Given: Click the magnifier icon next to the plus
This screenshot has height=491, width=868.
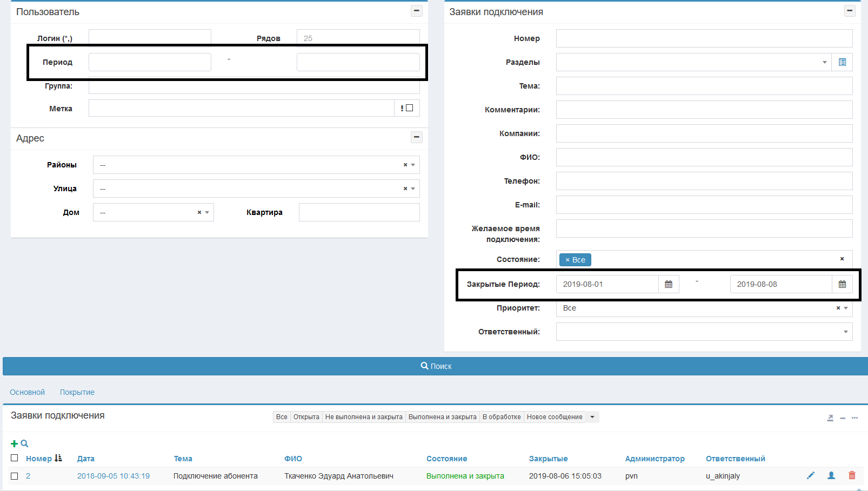Looking at the screenshot, I should coord(24,443).
